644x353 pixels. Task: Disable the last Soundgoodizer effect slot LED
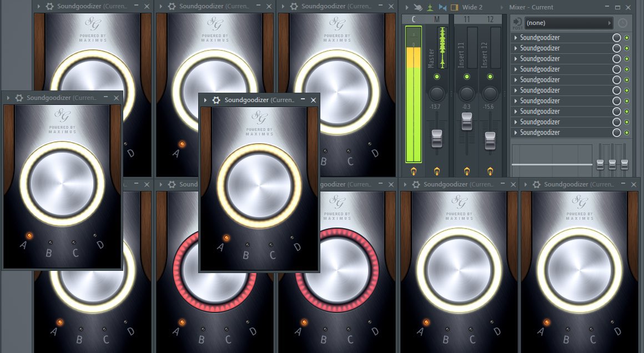pyautogui.click(x=627, y=133)
